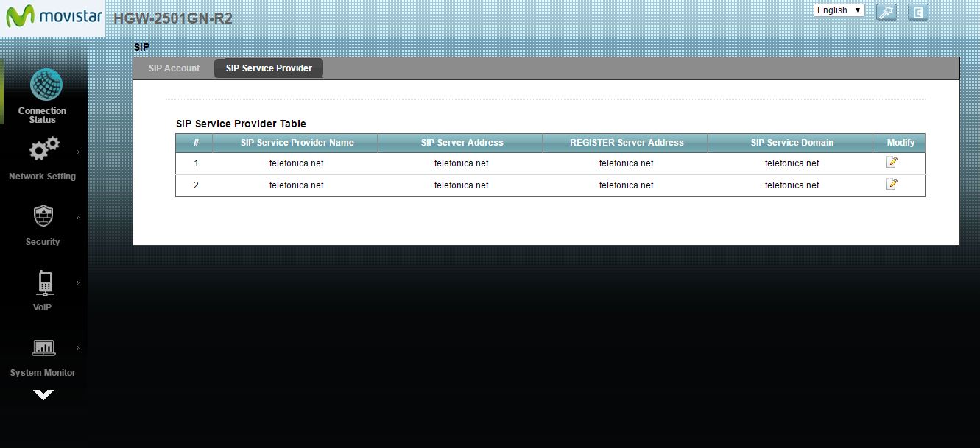Click the Network Setting label
Image resolution: width=980 pixels, height=448 pixels.
(43, 177)
